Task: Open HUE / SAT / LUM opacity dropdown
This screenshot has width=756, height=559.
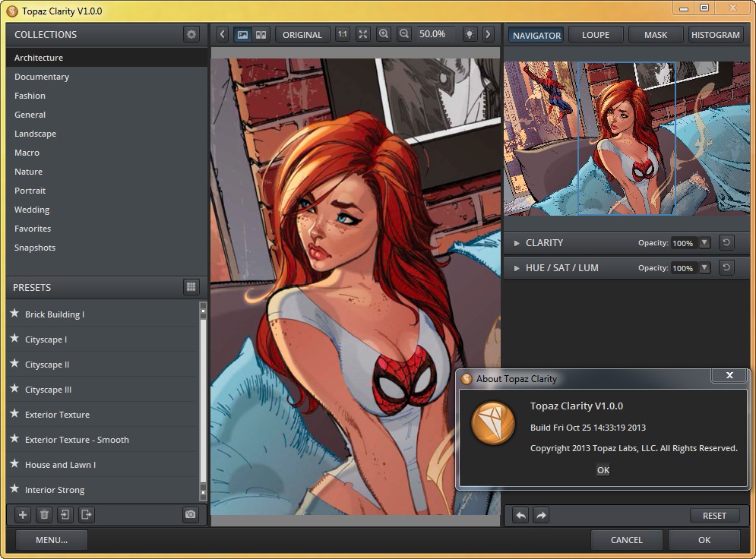Action: 704,267
